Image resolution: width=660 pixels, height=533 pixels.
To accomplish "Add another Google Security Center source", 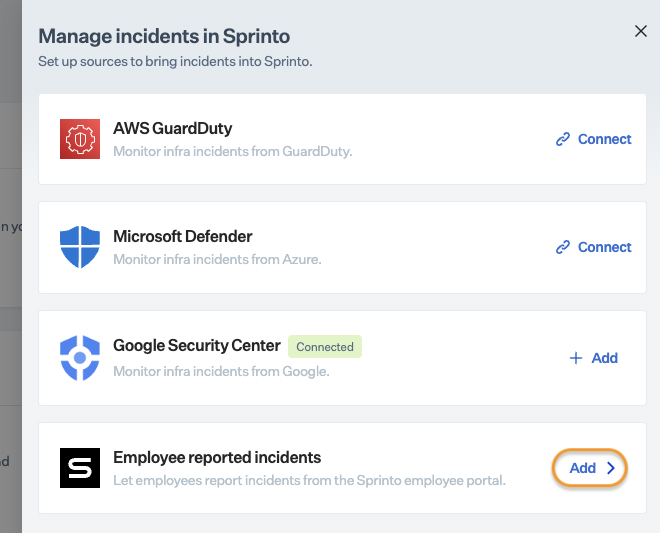I will pos(593,358).
